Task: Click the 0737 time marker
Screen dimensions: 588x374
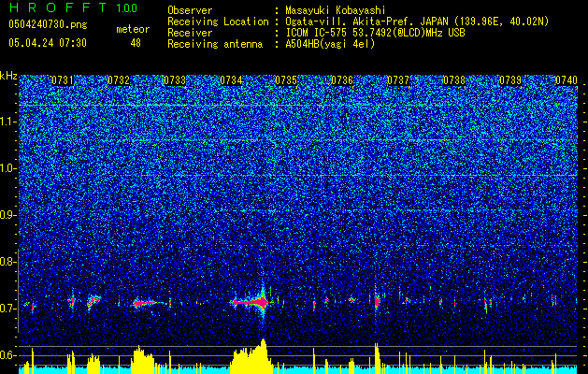Action: coord(398,80)
